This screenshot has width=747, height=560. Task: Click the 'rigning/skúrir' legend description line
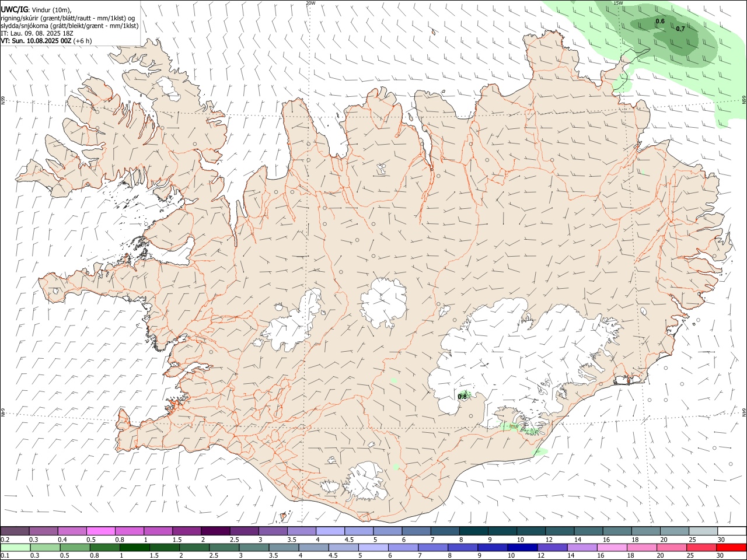click(68, 18)
